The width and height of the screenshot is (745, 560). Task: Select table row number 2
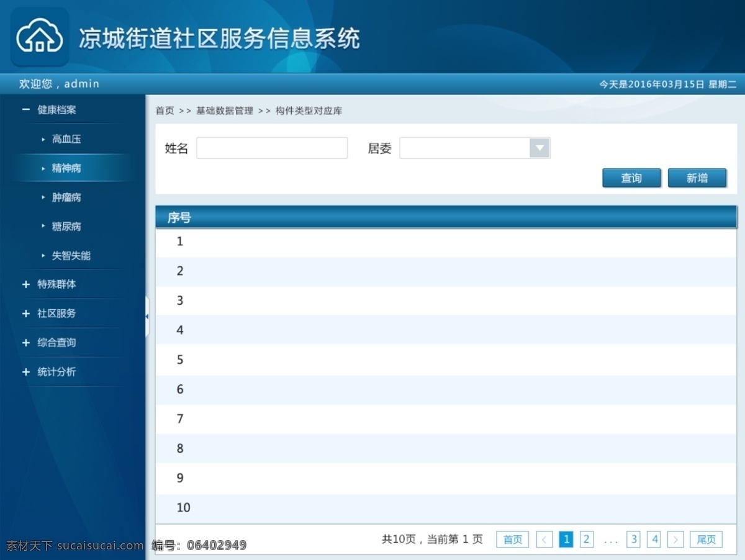click(x=446, y=271)
